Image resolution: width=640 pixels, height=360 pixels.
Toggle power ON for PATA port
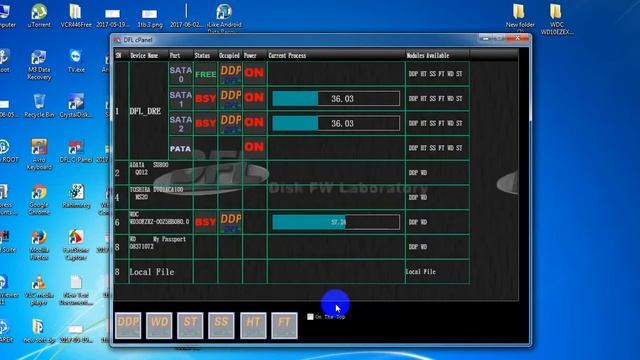click(x=254, y=147)
